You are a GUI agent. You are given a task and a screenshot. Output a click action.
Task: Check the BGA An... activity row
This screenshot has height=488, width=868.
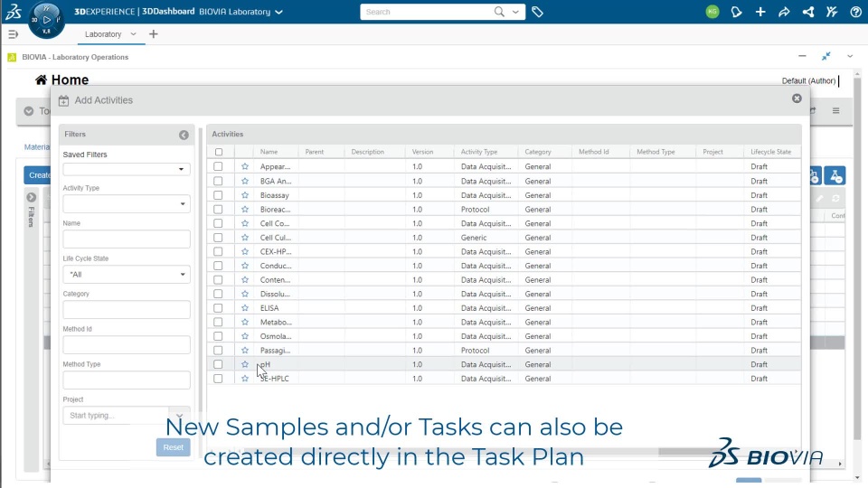tap(218, 181)
